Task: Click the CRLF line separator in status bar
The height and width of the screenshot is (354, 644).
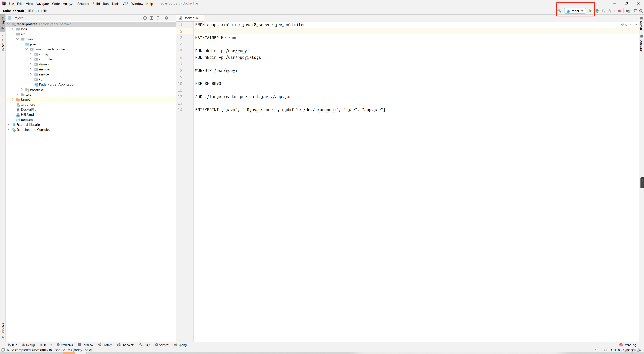Action: click(604, 350)
